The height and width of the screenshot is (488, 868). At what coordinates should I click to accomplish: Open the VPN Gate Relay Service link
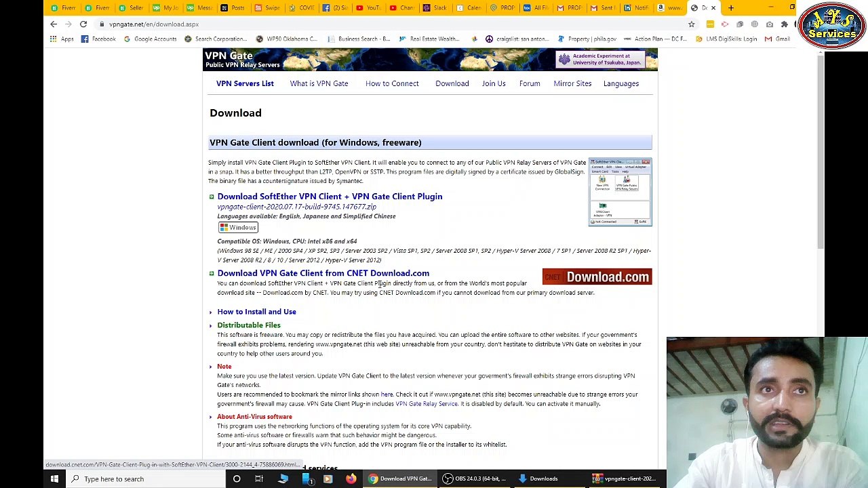[427, 404]
